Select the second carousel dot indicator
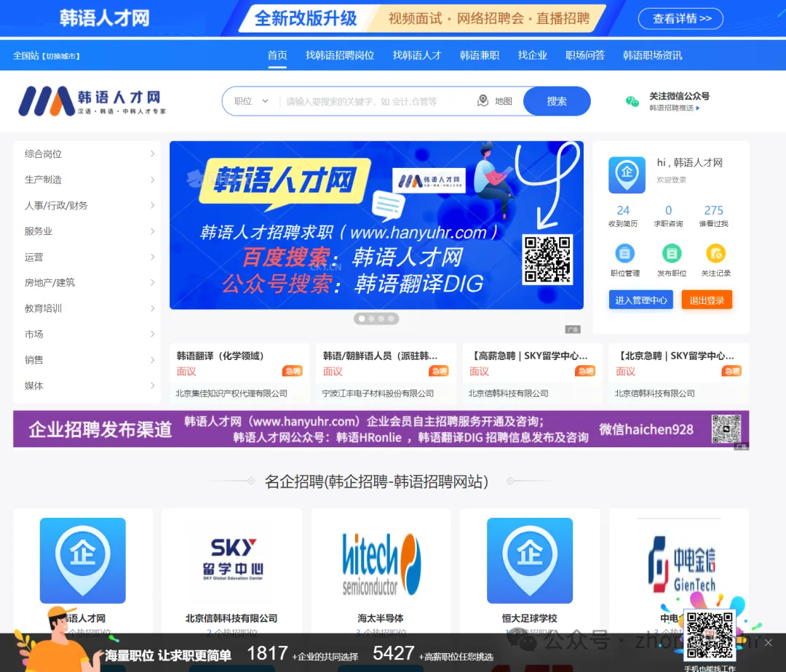 point(371,319)
